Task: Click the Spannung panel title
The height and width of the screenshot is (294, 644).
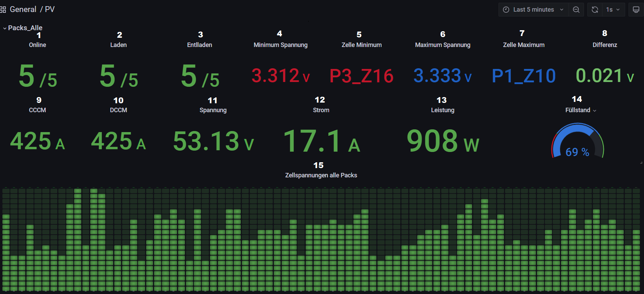Action: pos(213,110)
